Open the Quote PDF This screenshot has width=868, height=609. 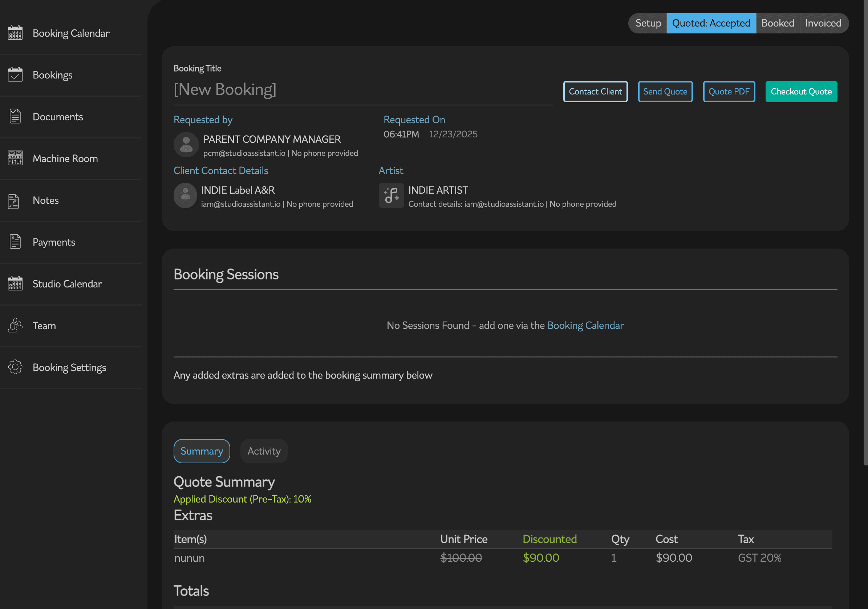click(x=729, y=92)
